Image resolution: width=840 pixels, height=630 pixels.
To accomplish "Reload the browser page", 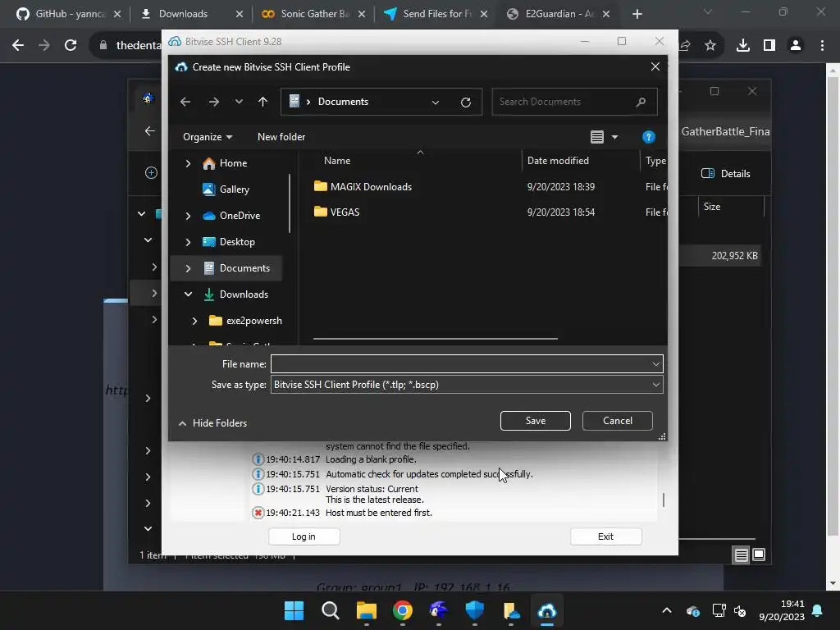I will click(x=71, y=46).
